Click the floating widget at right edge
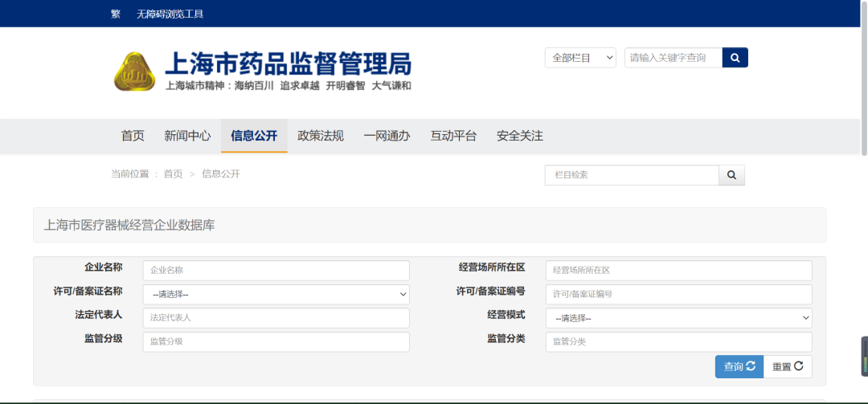The image size is (868, 404). (864, 357)
